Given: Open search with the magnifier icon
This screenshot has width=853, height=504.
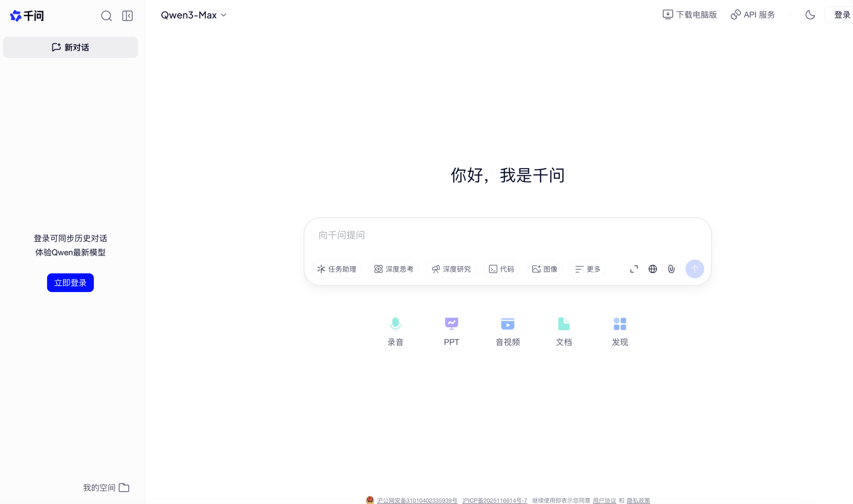Looking at the screenshot, I should point(106,16).
